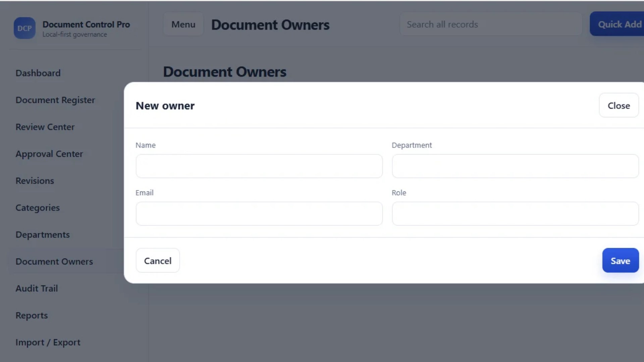Open the Departments sidebar item

coord(43,235)
